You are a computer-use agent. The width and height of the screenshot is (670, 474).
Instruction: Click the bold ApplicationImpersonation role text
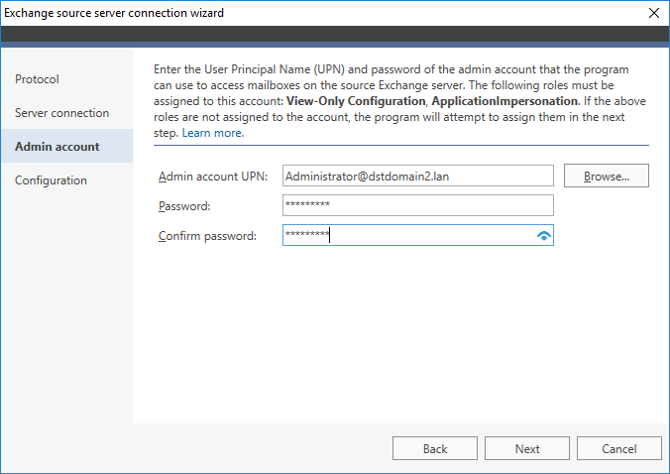(506, 102)
